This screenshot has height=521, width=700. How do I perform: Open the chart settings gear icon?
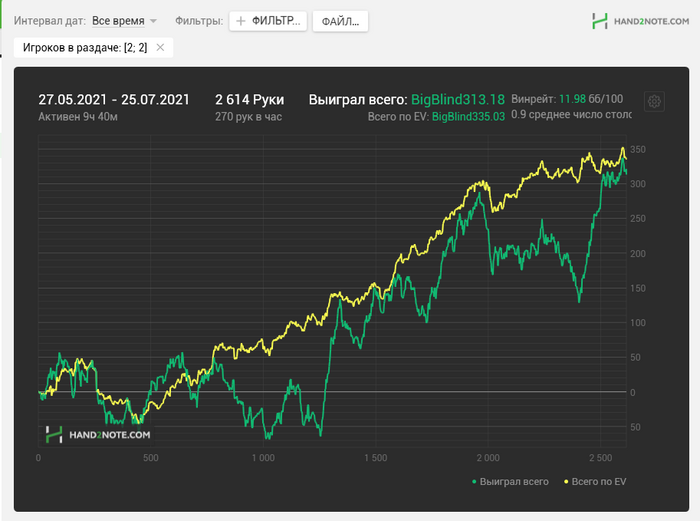(654, 102)
